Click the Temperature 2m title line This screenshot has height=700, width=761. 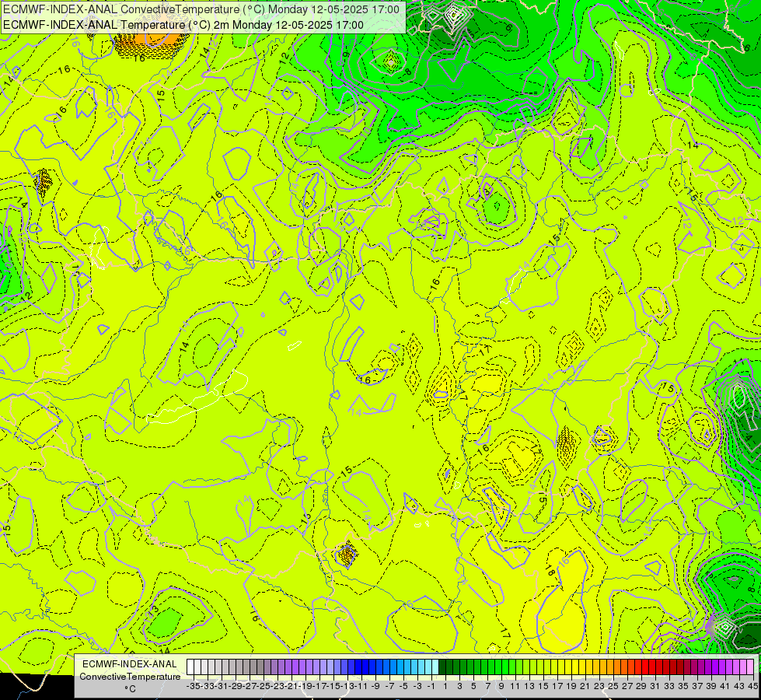(x=183, y=25)
